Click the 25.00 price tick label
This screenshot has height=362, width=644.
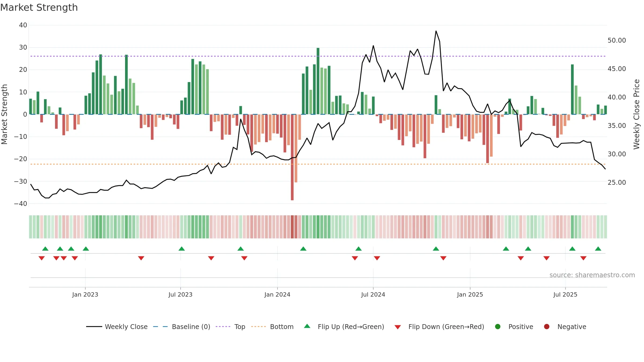coord(617,183)
